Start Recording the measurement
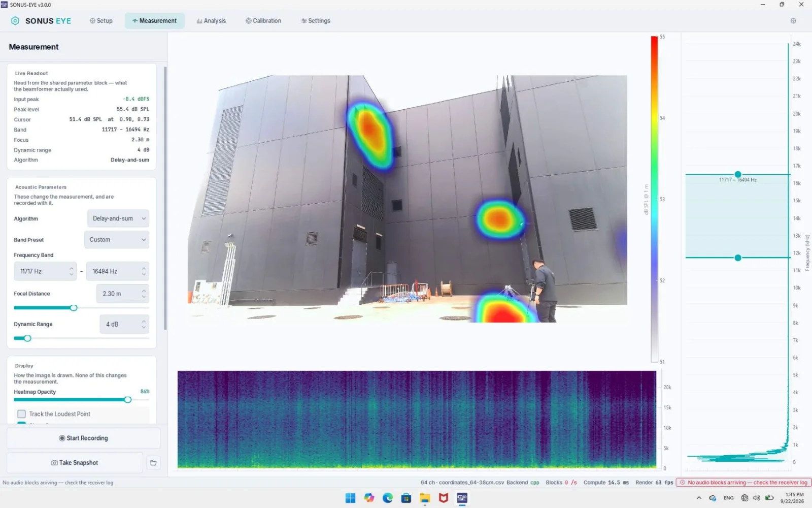This screenshot has width=812, height=508. pyautogui.click(x=84, y=438)
